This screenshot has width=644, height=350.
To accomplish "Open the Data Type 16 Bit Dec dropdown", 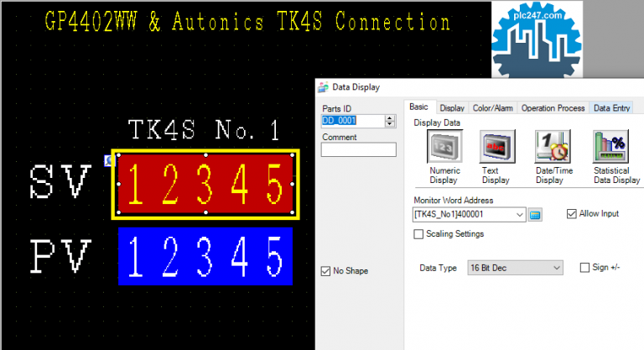I will 515,268.
